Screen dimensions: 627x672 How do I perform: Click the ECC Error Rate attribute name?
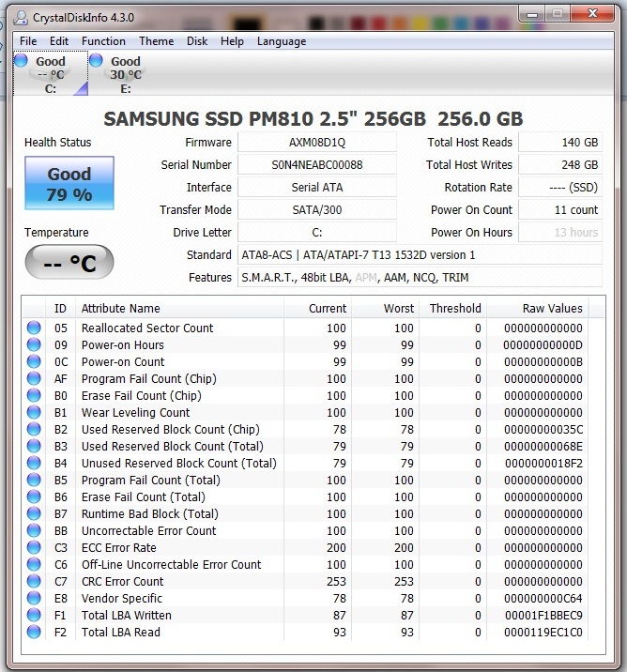click(x=118, y=548)
